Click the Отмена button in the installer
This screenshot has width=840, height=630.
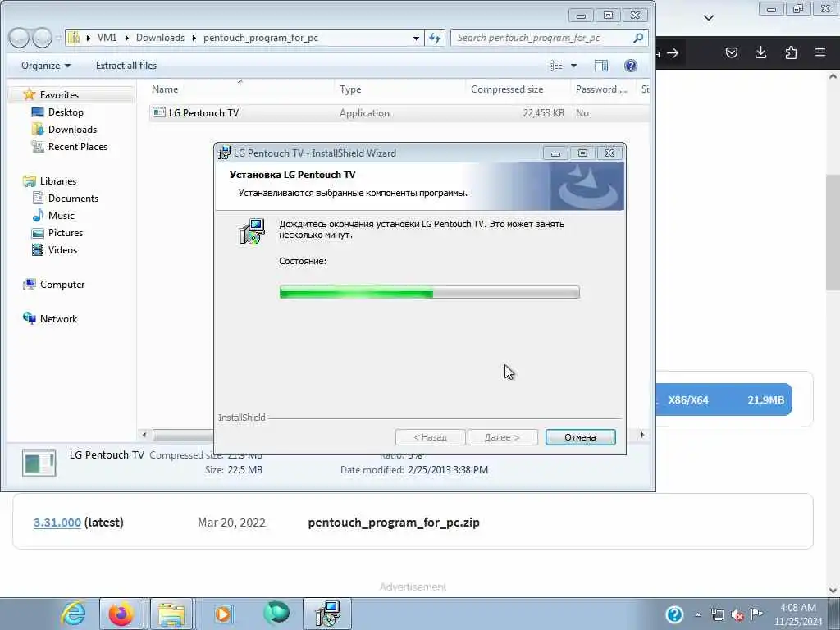[580, 437]
